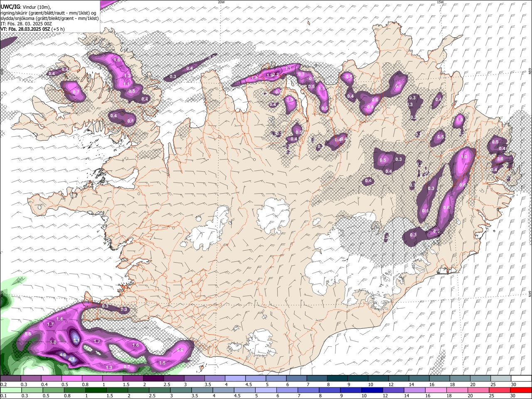Image resolution: width=532 pixels, height=399 pixels.
Task: Click the '1.8' precipitation value on the map
Action: click(x=53, y=342)
